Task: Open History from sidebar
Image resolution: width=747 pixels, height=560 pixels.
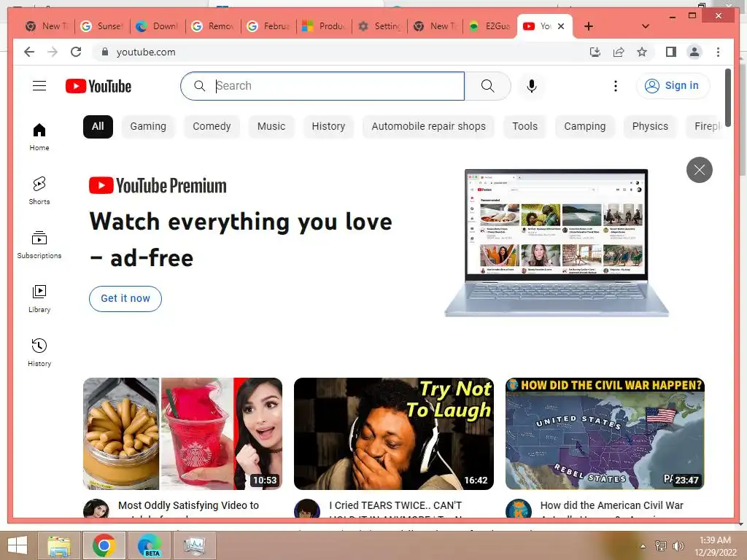Action: pos(39,352)
